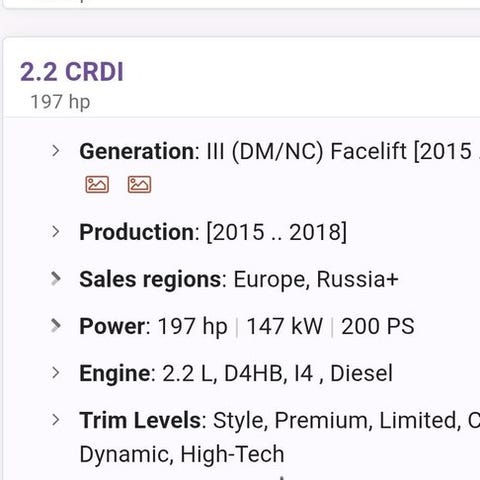Expand the chevron beside Engine

(x=56, y=373)
